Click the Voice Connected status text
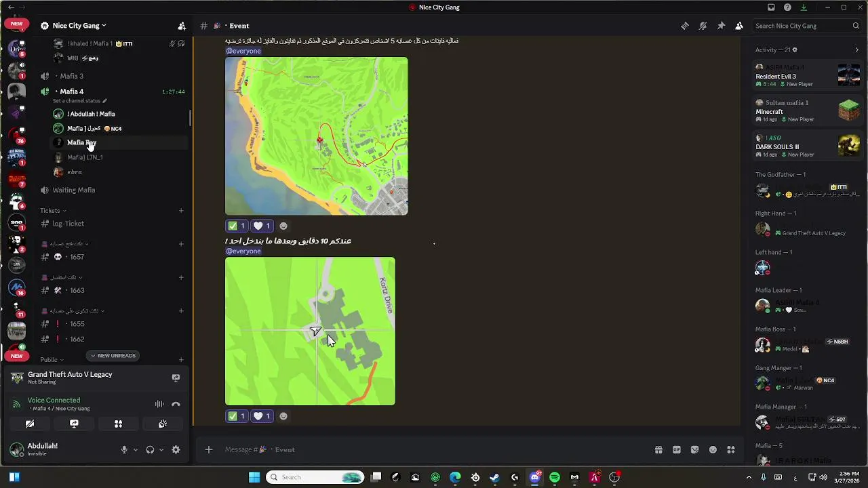The image size is (868, 488). (x=54, y=400)
